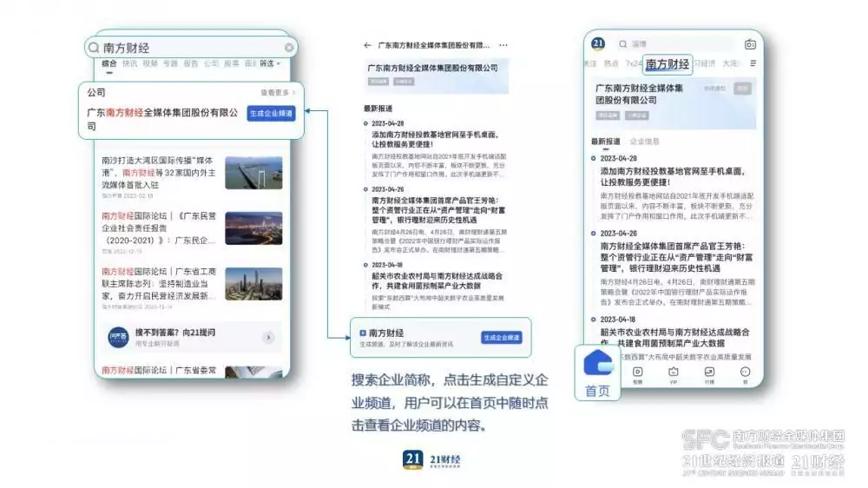Select the 热点 home tab

(x=611, y=63)
